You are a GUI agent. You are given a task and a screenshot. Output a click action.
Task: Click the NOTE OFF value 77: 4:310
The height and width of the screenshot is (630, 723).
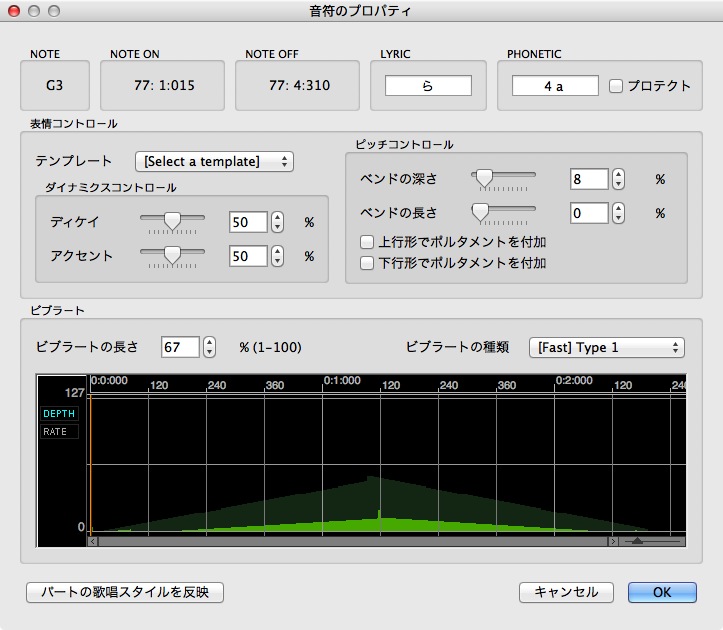(299, 85)
